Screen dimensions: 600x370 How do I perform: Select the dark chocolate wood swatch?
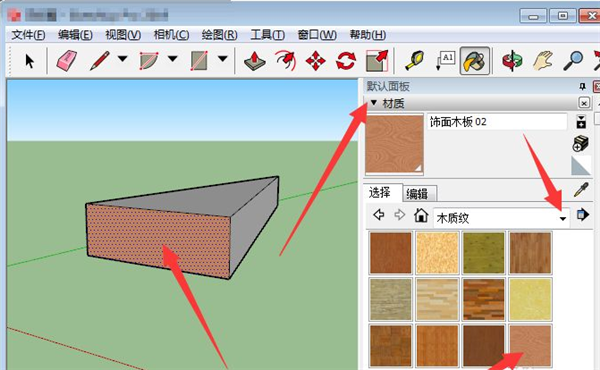pyautogui.click(x=484, y=346)
